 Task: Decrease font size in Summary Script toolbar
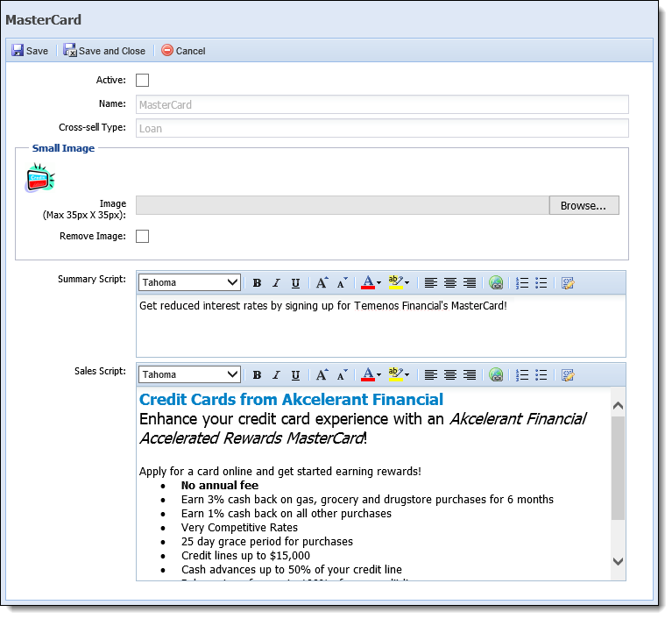[x=342, y=282]
